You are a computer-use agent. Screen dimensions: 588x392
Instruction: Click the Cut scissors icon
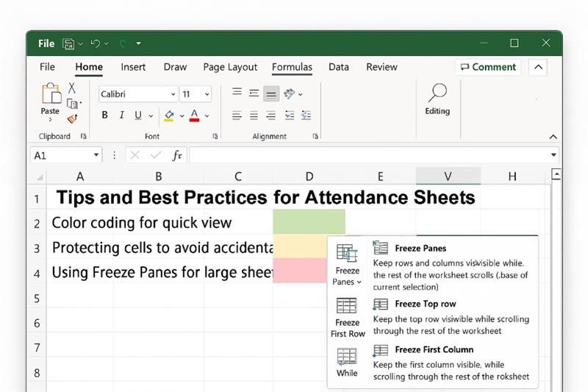72,88
